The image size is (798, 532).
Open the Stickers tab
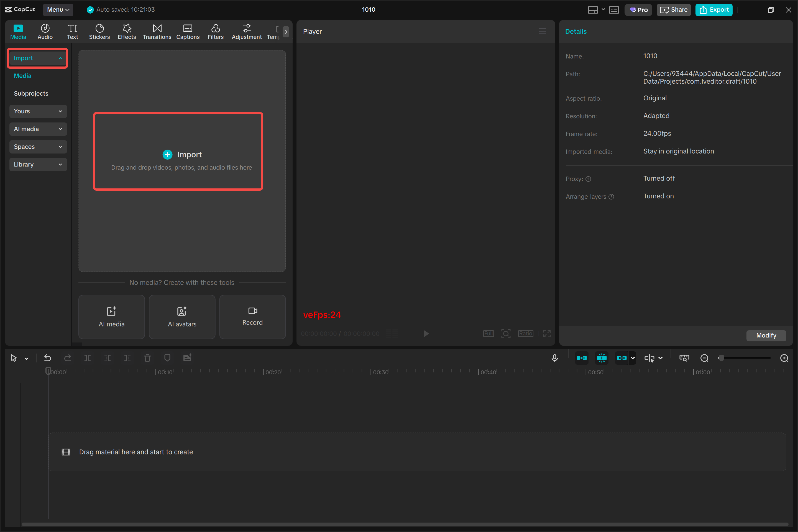[99, 32]
